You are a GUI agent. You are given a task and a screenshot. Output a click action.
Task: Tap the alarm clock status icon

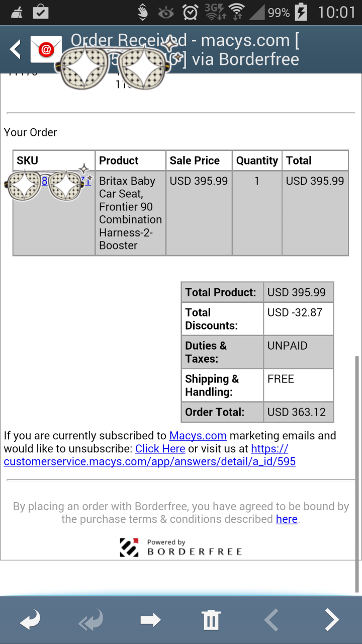pos(190,12)
